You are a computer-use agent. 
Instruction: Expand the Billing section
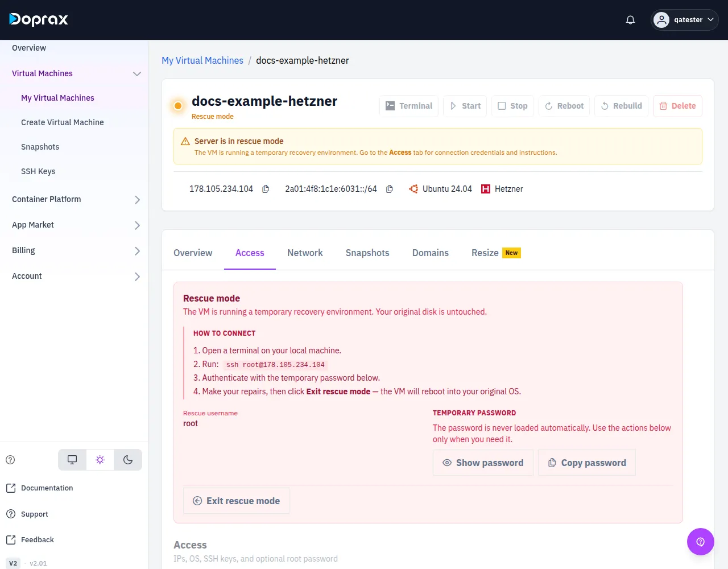(74, 250)
